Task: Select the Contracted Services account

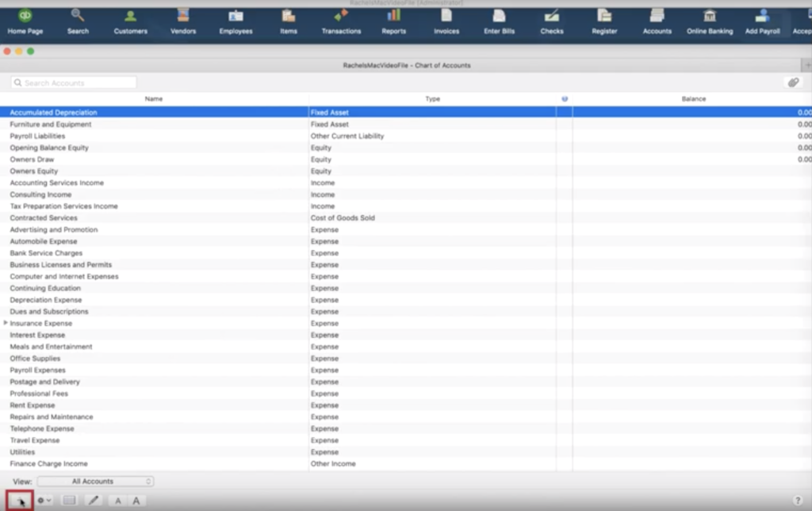Action: click(x=406, y=217)
